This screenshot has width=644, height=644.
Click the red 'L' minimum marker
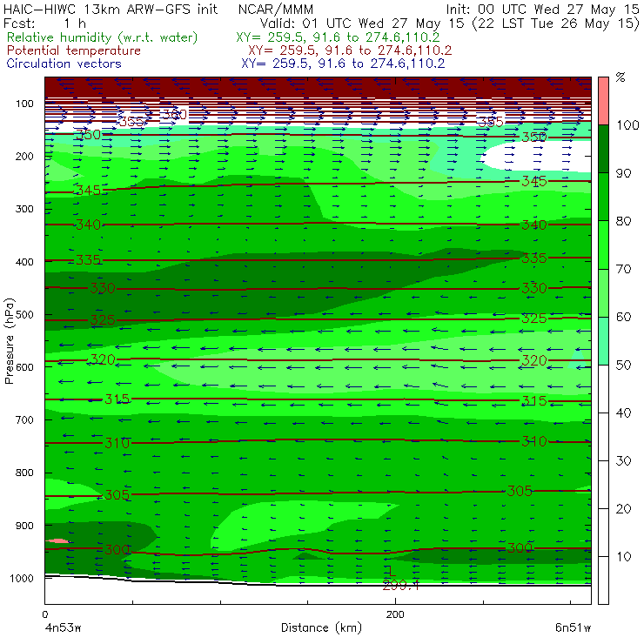pos(392,571)
